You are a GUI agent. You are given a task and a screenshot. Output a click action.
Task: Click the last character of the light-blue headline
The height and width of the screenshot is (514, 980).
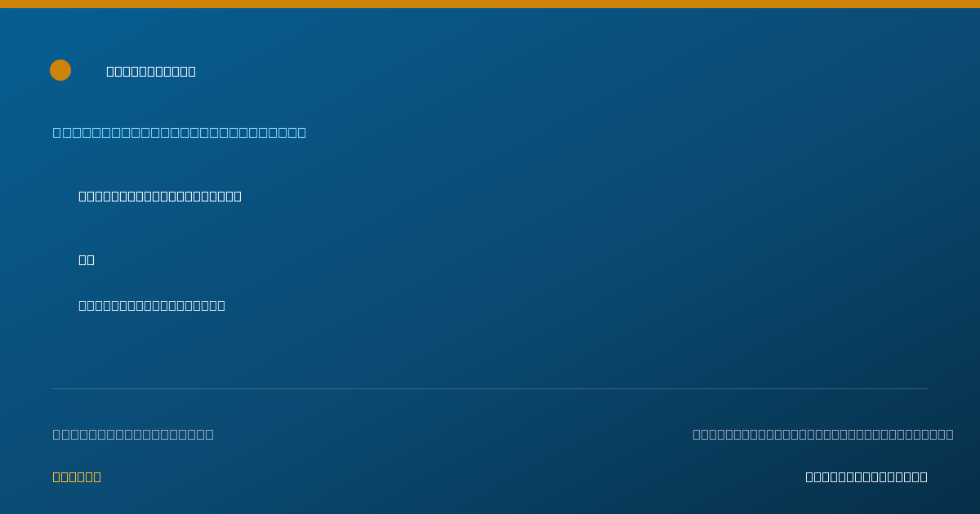(302, 132)
